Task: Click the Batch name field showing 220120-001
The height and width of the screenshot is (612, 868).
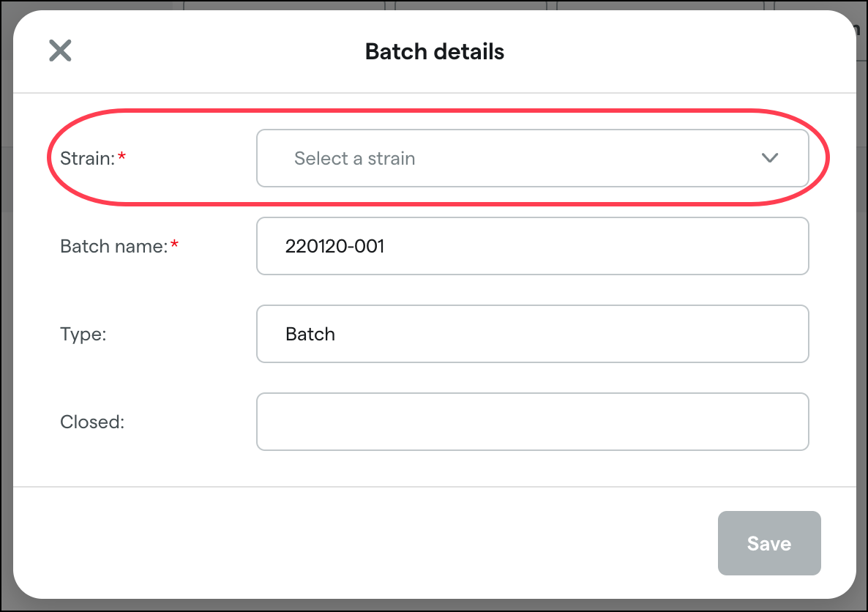Action: (532, 246)
